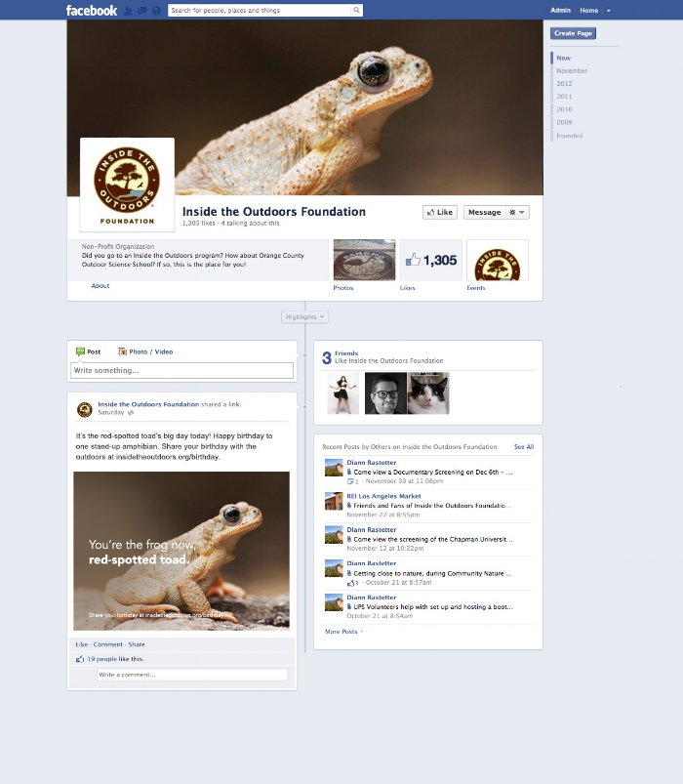683x784 pixels.
Task: Open the Photos label link
Action: 343,288
